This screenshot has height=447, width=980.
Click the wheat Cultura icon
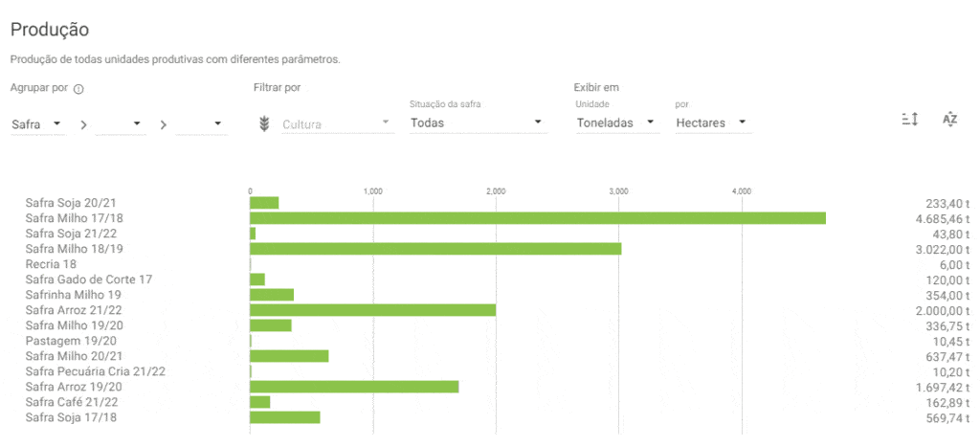(265, 123)
